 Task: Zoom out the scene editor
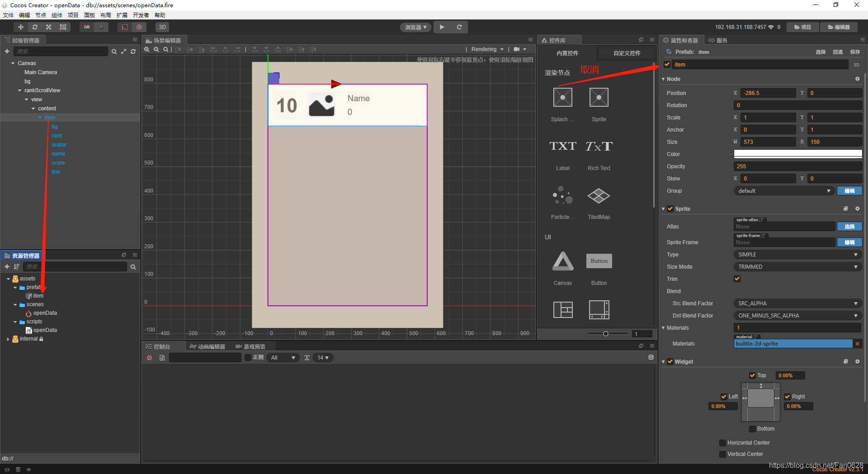tap(156, 49)
